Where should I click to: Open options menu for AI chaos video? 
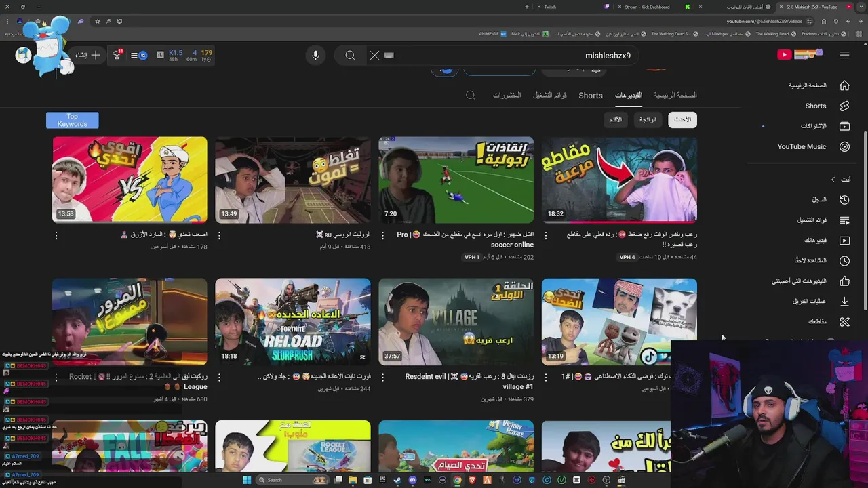point(546,377)
